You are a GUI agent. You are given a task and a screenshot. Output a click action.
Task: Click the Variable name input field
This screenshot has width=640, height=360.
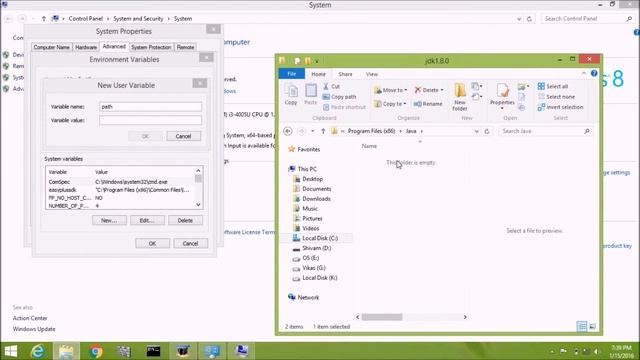[150, 107]
